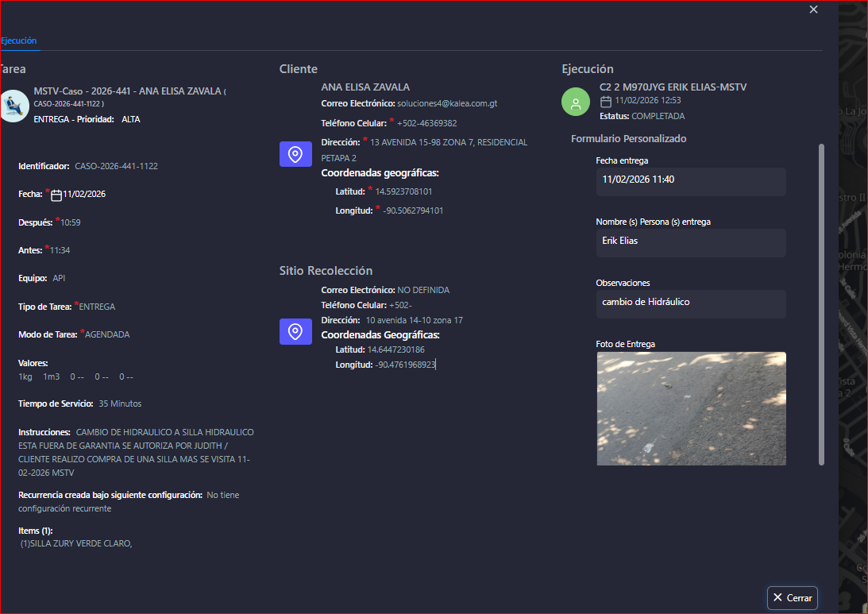Click the Sitio Recolección location pin icon
Image resolution: width=868 pixels, height=614 pixels.
(x=295, y=332)
